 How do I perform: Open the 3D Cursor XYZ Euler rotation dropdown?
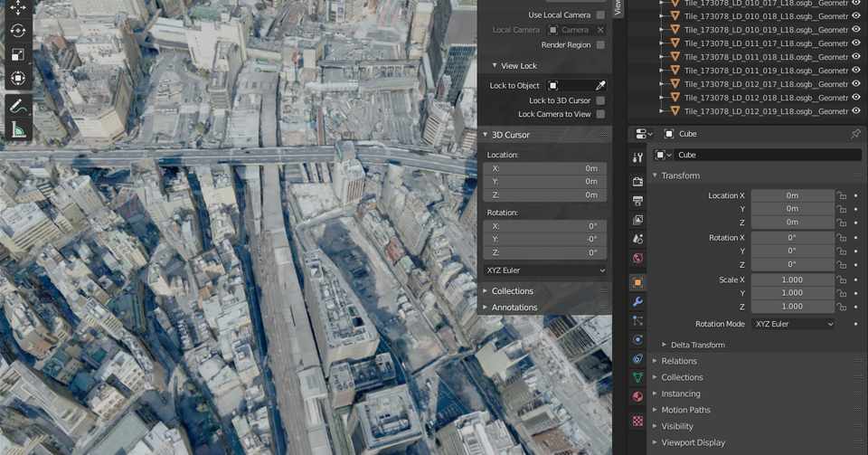[545, 270]
